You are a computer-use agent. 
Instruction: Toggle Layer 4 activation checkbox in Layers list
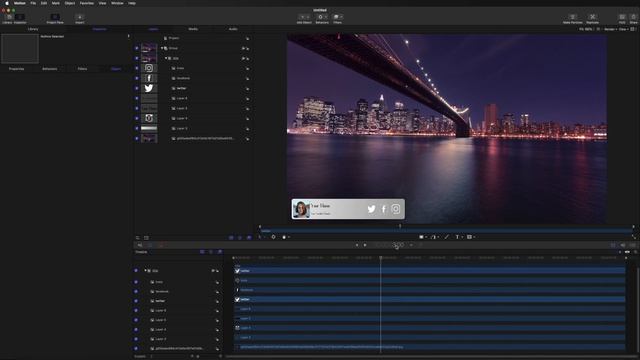tap(137, 118)
